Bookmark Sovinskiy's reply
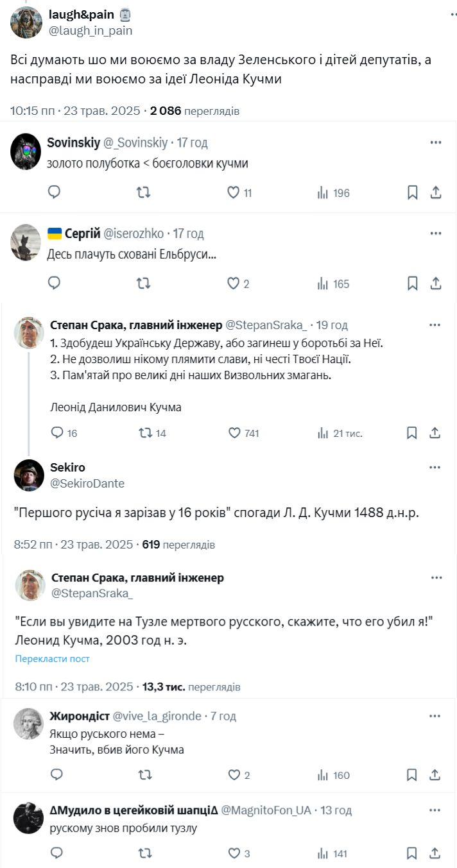This screenshot has width=457, height=868. click(x=413, y=192)
